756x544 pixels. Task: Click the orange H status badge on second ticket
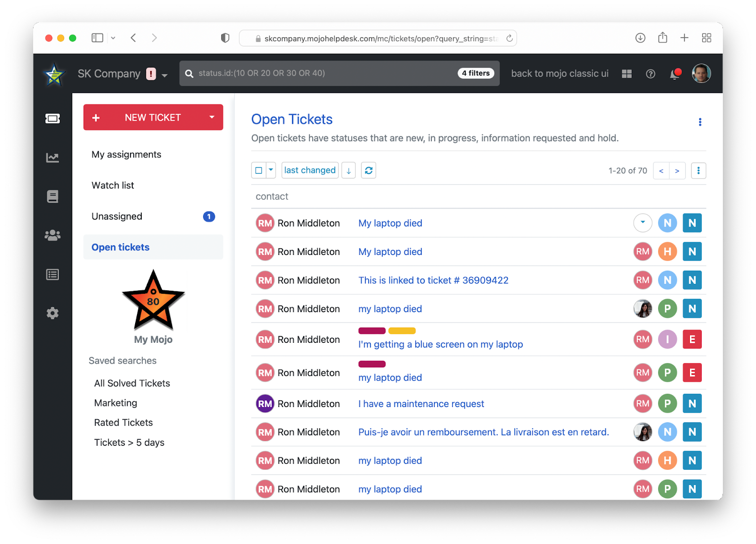coord(668,251)
